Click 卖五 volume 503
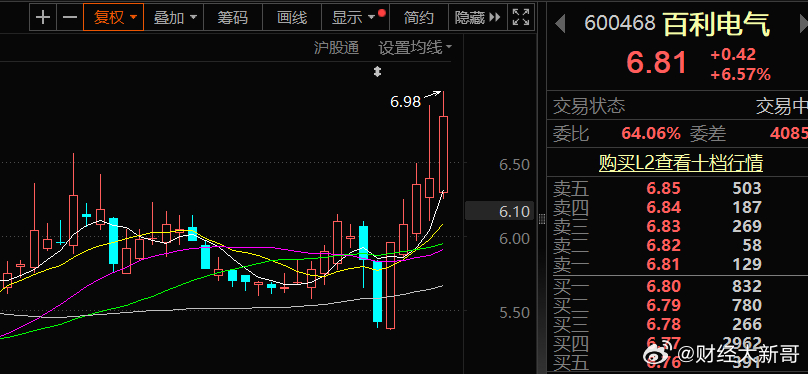Viewport: 808px width, 374px height. coord(747,188)
